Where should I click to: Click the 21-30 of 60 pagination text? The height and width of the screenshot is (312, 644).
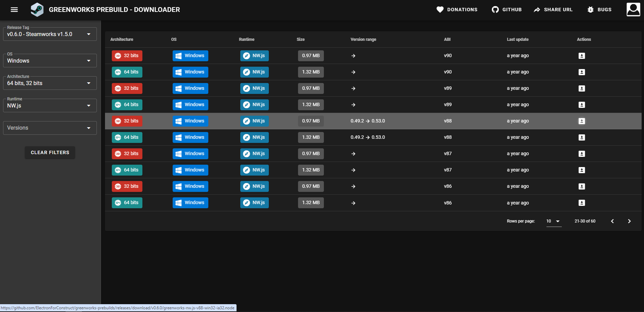pos(585,221)
